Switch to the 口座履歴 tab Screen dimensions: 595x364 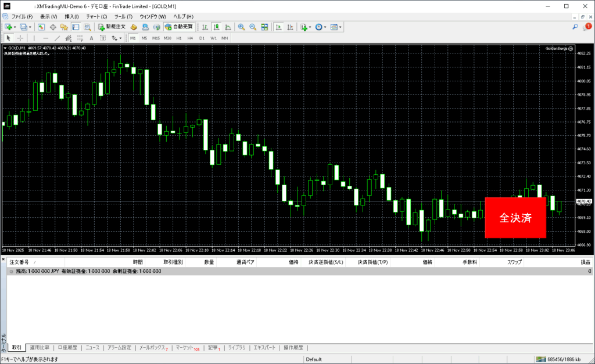tap(67, 348)
